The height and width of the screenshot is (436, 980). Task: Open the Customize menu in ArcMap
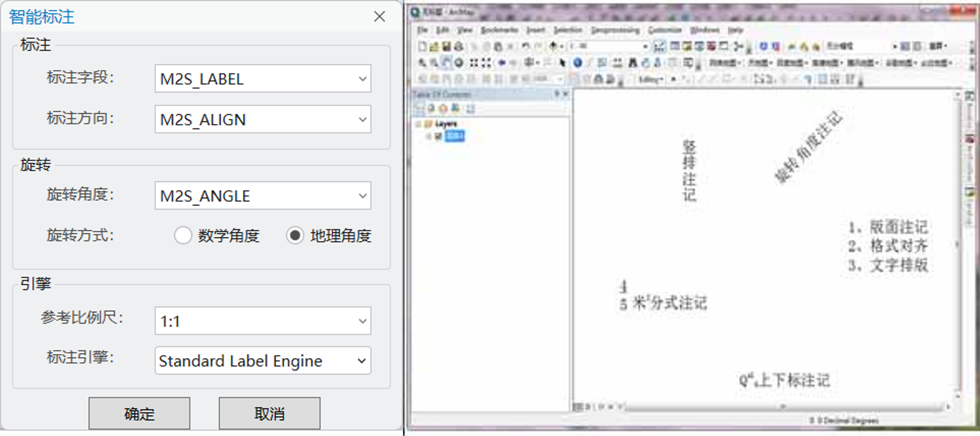[x=665, y=30]
